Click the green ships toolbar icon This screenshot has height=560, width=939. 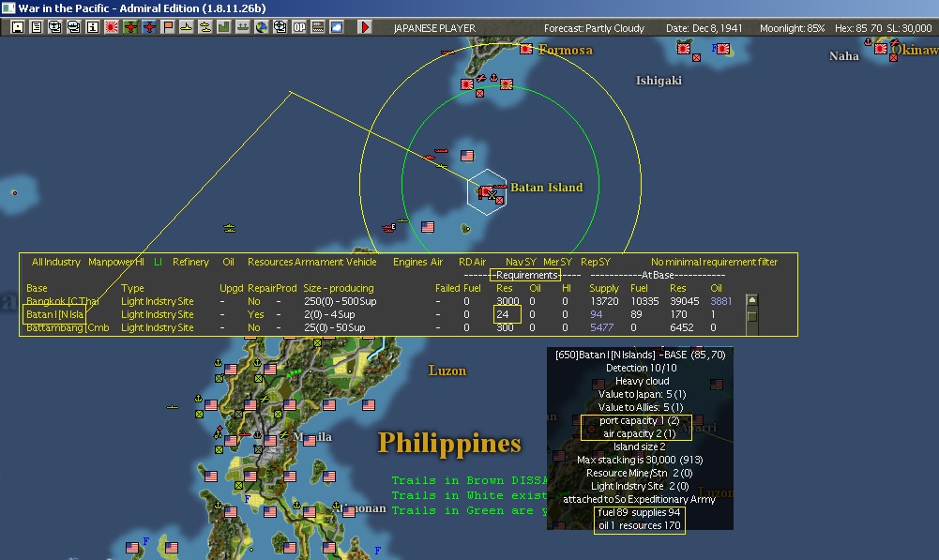[x=243, y=27]
